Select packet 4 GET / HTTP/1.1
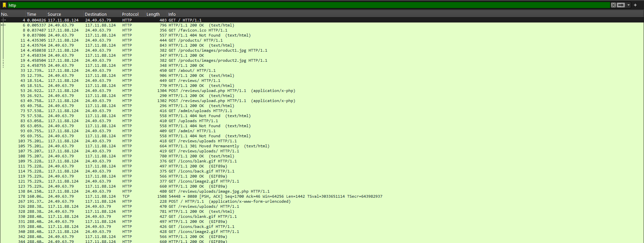The height and width of the screenshot is (243, 644). (322, 20)
